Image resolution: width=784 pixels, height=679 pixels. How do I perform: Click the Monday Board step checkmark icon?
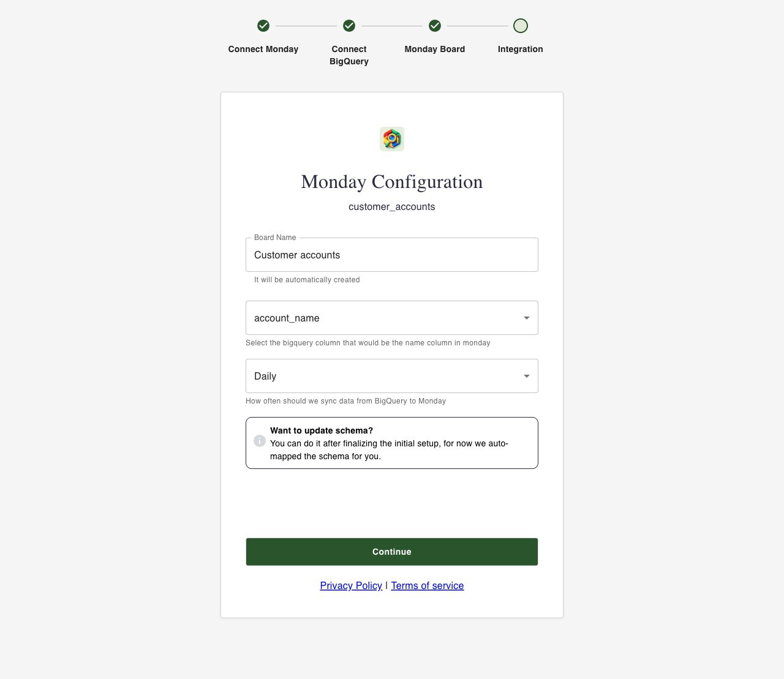435,26
